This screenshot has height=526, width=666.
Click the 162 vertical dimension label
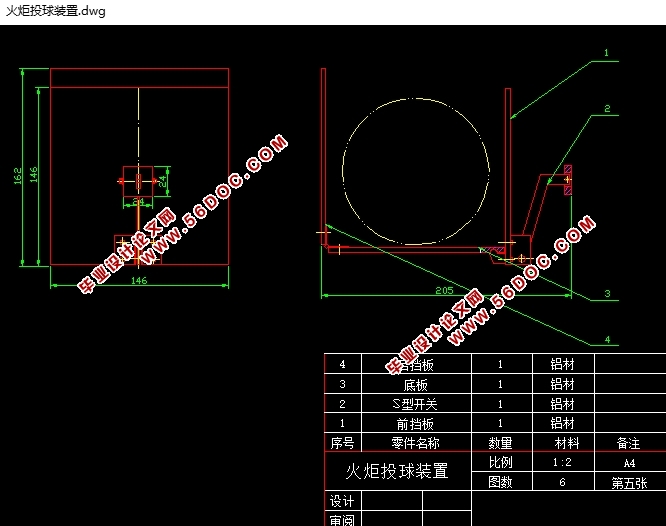click(18, 176)
